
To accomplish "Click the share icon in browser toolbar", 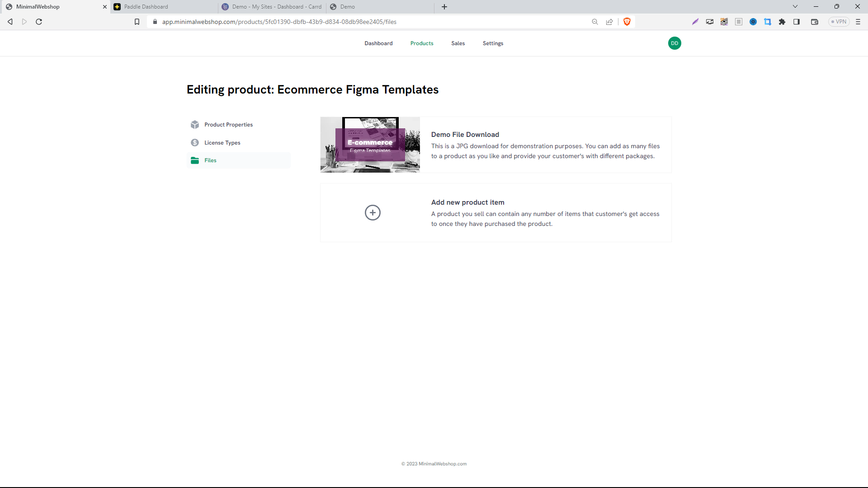I will click(x=610, y=22).
